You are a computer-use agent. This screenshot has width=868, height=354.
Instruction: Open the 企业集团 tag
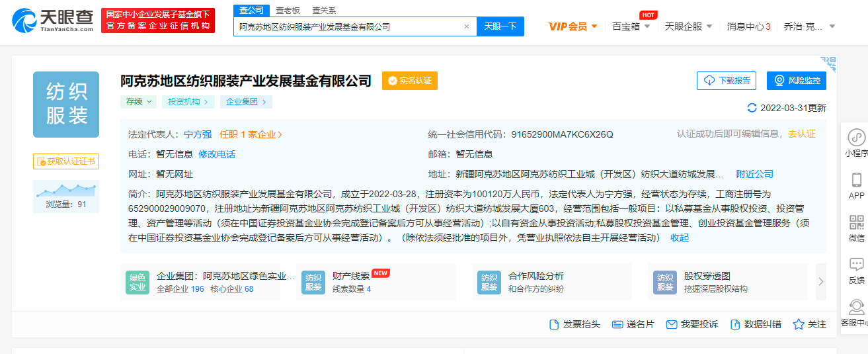click(x=247, y=102)
